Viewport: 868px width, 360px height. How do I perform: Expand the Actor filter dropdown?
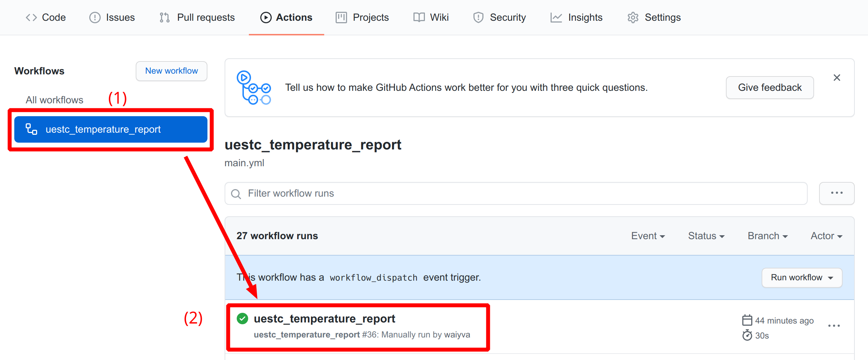tap(826, 236)
